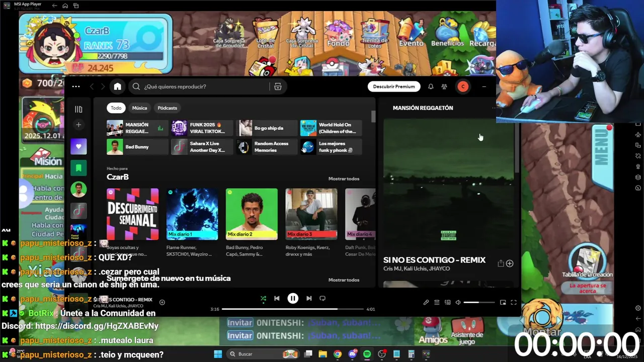Select the Todo filter chip
This screenshot has width=644, height=362.
(x=116, y=108)
